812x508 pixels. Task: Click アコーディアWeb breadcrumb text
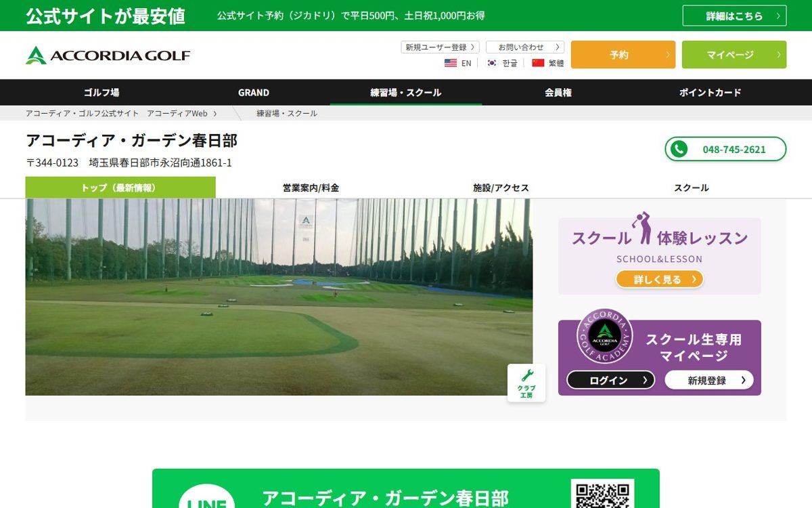[177, 113]
